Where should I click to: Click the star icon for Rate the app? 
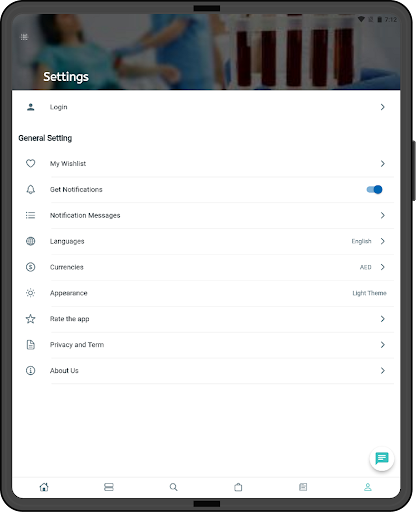point(30,319)
